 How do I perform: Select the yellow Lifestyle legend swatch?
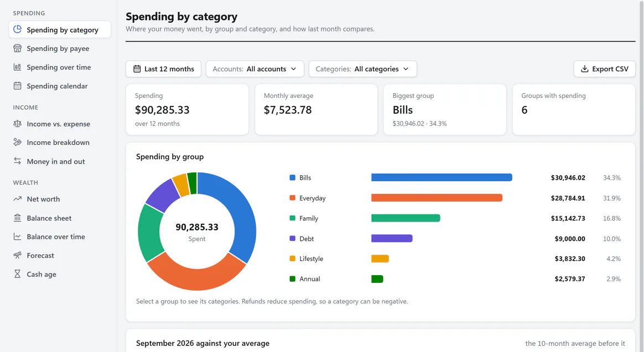[x=293, y=259]
